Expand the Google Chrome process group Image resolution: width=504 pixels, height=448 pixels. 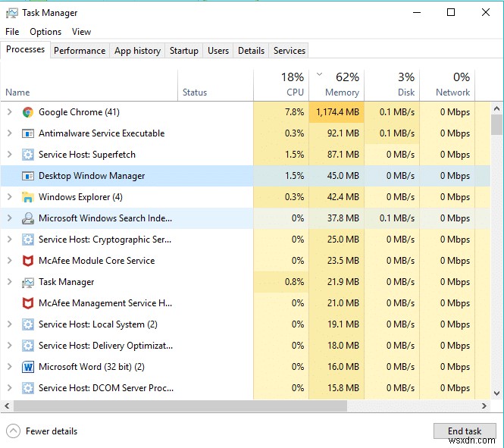[x=9, y=112]
